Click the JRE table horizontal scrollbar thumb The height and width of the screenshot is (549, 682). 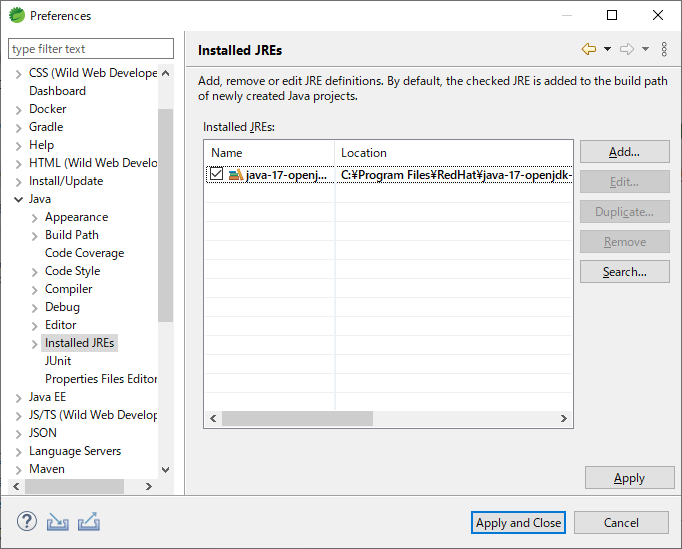pos(297,418)
